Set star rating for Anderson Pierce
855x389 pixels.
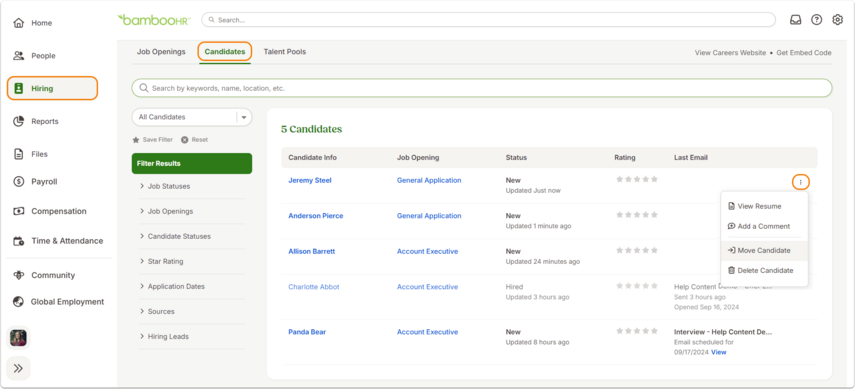(637, 215)
